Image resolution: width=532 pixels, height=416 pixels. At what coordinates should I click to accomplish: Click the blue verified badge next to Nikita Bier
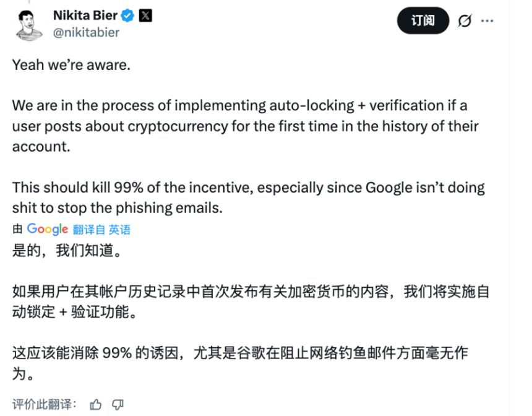127,15
